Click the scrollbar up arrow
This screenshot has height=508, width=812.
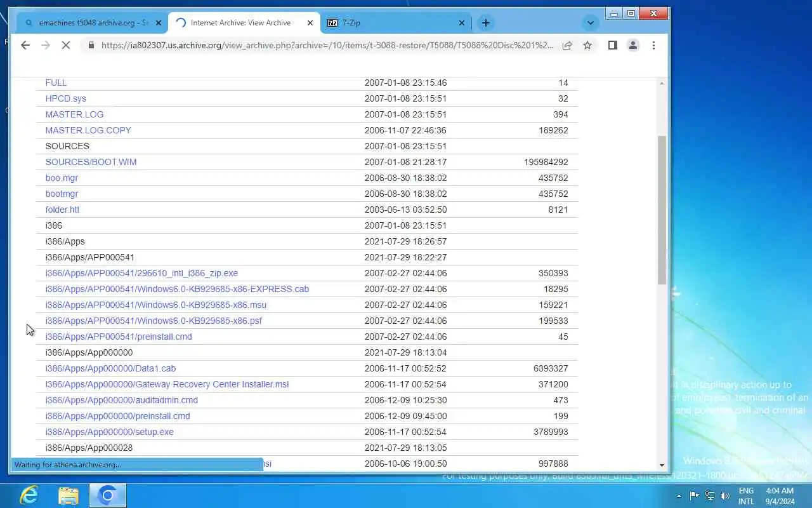click(662, 83)
